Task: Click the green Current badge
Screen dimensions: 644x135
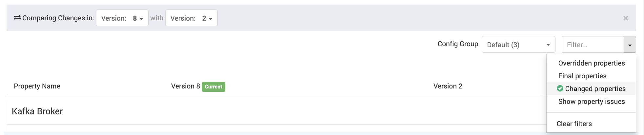Action: pos(213,87)
